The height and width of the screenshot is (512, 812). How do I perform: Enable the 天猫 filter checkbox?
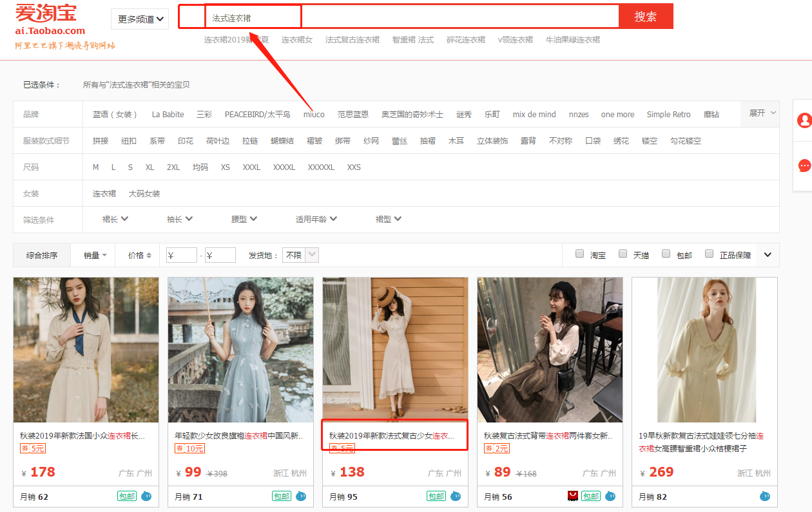pos(623,254)
